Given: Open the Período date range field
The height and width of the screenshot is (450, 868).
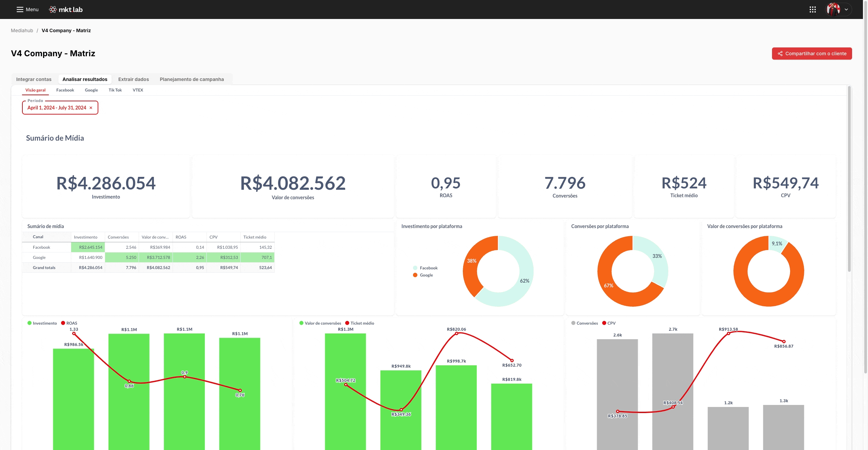Looking at the screenshot, I should point(60,107).
